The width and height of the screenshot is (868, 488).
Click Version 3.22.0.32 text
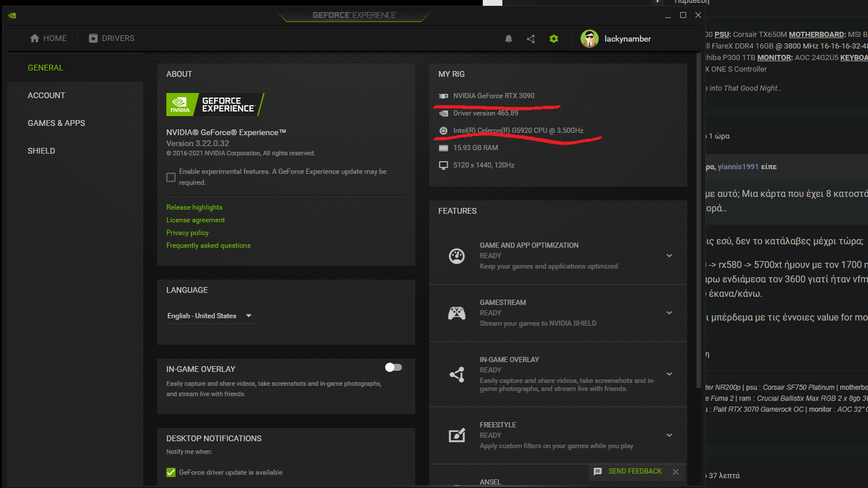pyautogui.click(x=198, y=143)
